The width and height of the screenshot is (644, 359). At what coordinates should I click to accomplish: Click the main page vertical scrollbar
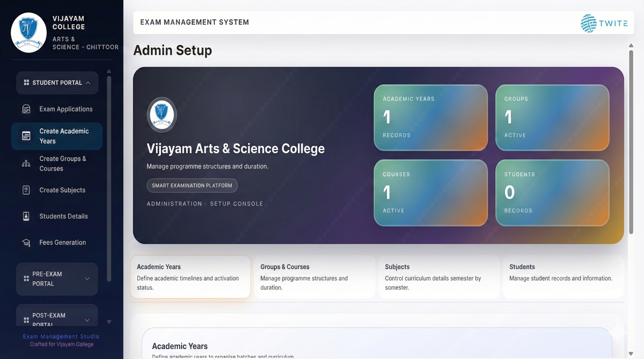pyautogui.click(x=631, y=142)
